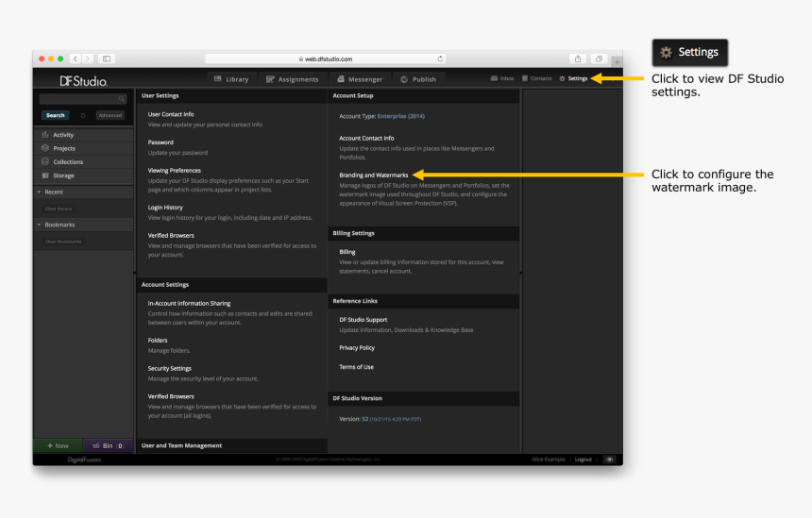Click the Logout link in footer
The image size is (812, 518).
tap(584, 460)
